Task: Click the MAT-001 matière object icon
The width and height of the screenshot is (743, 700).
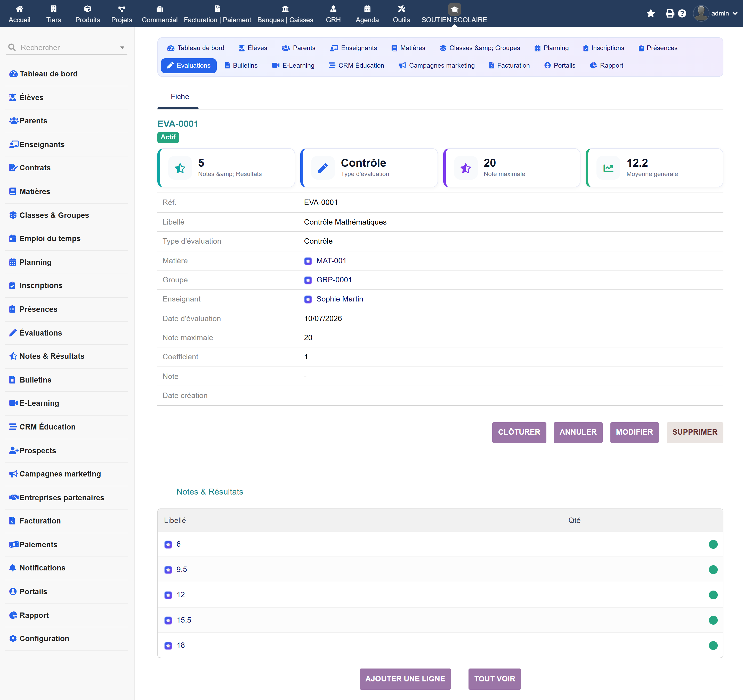Action: 308,261
